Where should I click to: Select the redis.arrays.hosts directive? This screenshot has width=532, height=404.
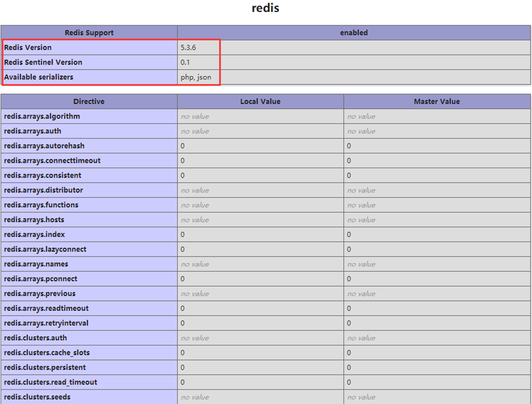pos(34,220)
